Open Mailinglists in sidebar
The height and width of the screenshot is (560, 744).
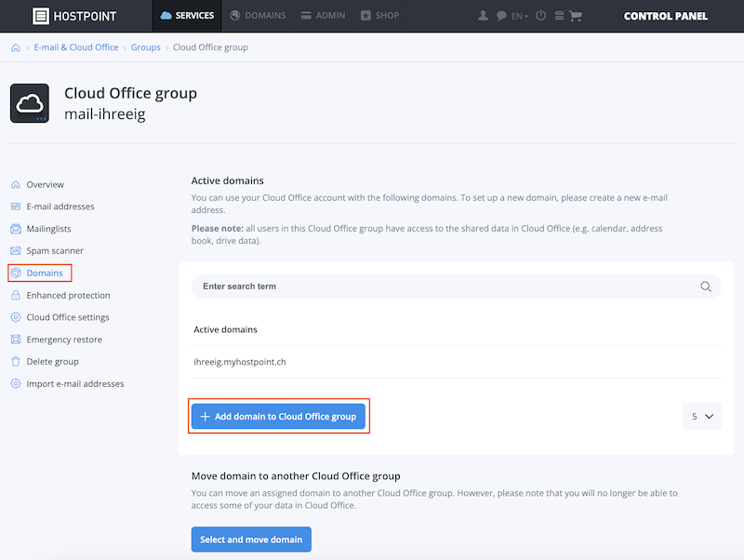coord(49,229)
